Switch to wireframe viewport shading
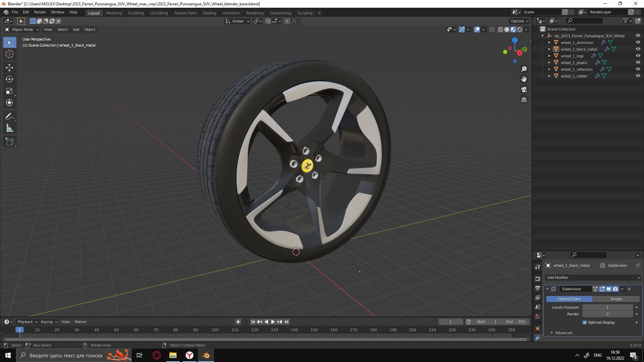This screenshot has width=644, height=362. pos(500,29)
